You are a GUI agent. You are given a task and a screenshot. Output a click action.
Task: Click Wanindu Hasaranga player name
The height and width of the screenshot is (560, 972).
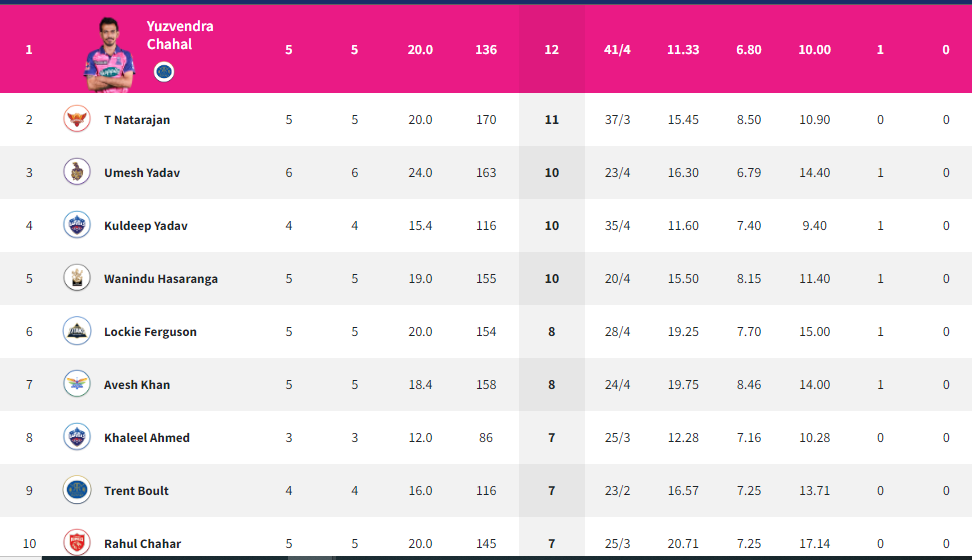point(161,278)
